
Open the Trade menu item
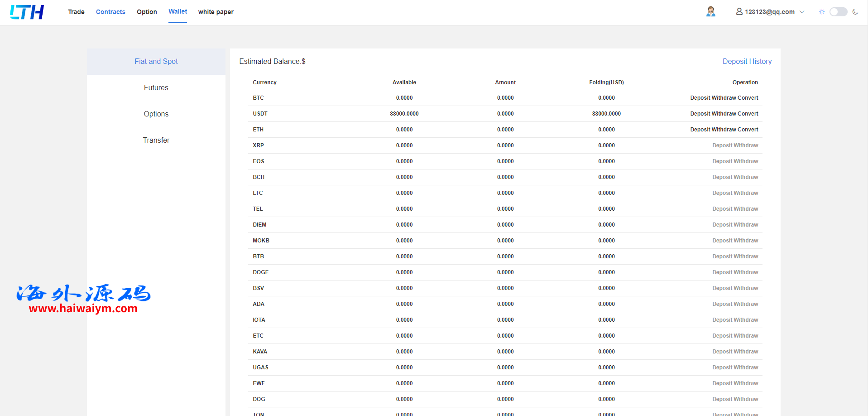coord(76,12)
